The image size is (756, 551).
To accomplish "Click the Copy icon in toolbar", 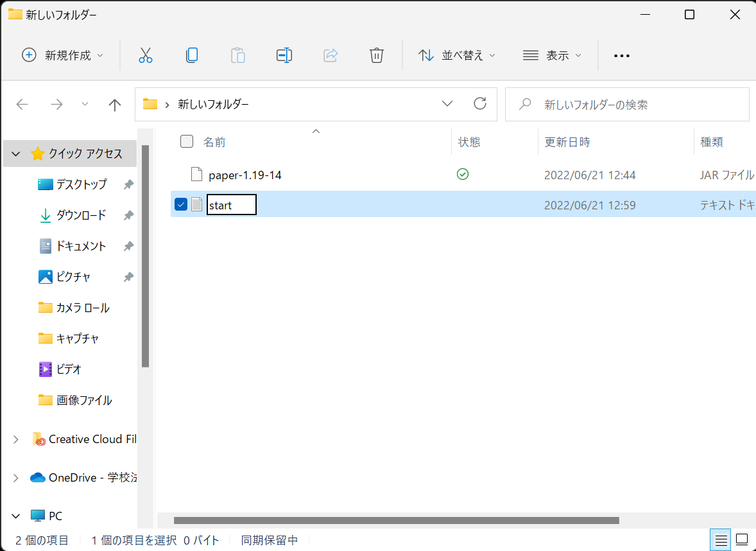I will [191, 55].
